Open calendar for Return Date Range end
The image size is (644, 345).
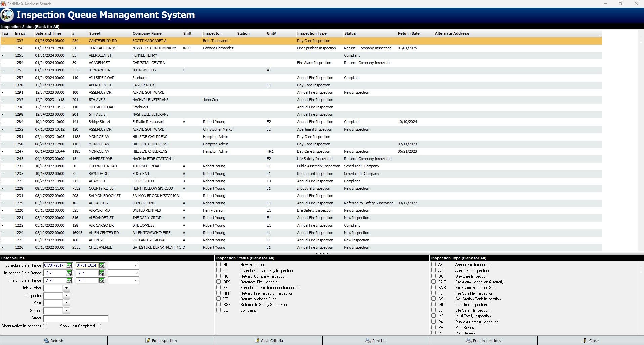tap(102, 280)
